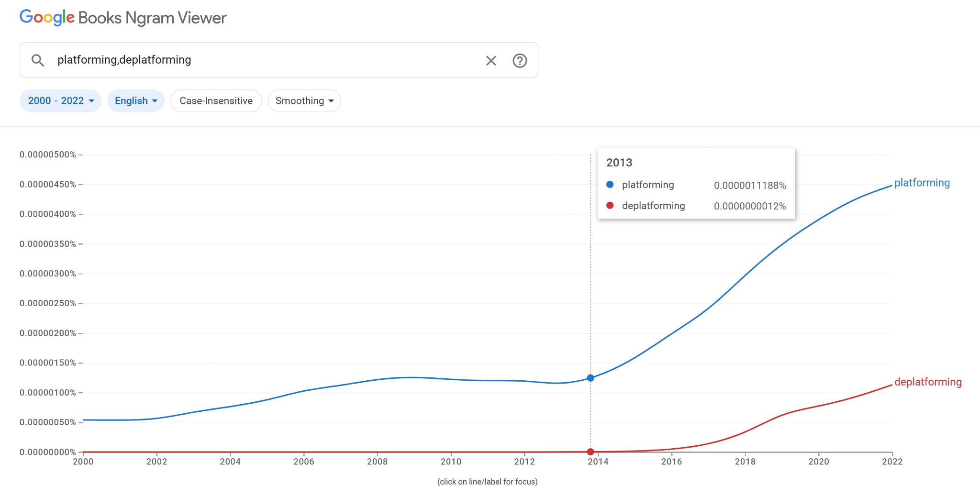Click the red deplatforming data point at 2013

coord(590,452)
